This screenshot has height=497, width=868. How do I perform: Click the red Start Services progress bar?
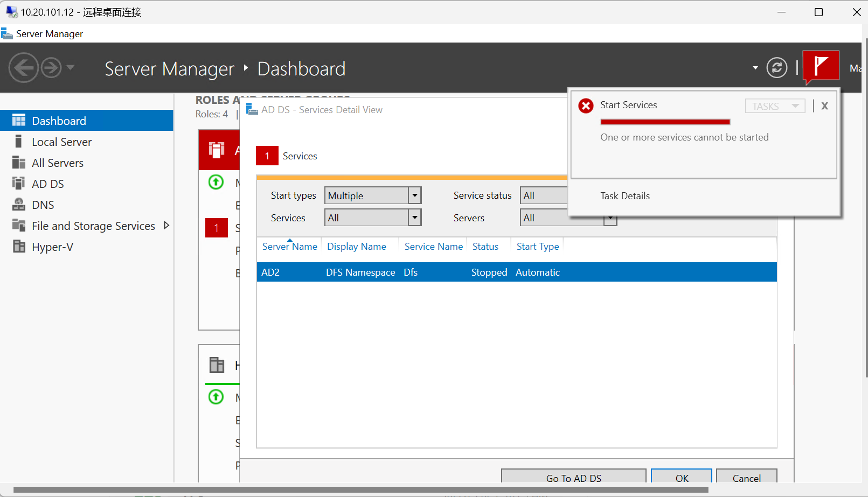click(665, 122)
